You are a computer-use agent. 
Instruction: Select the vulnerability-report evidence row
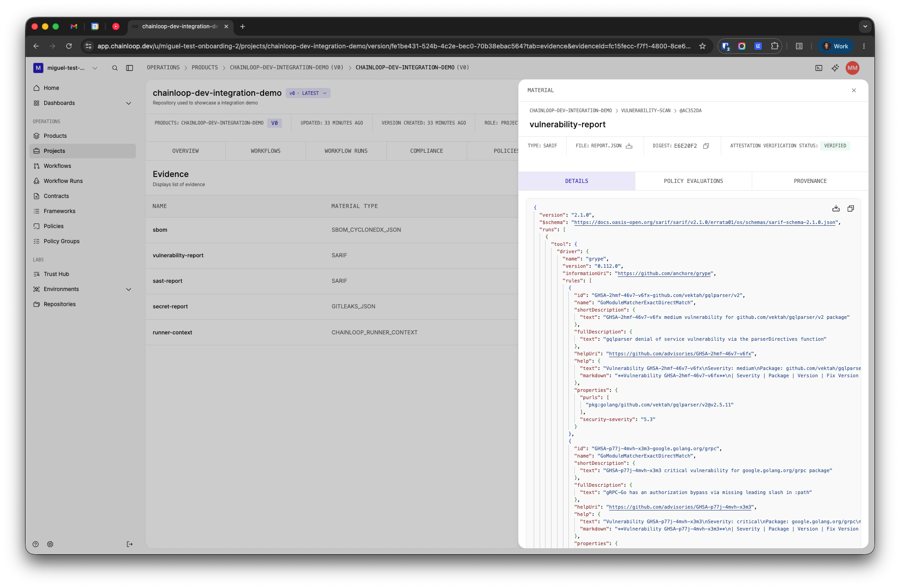[332, 255]
